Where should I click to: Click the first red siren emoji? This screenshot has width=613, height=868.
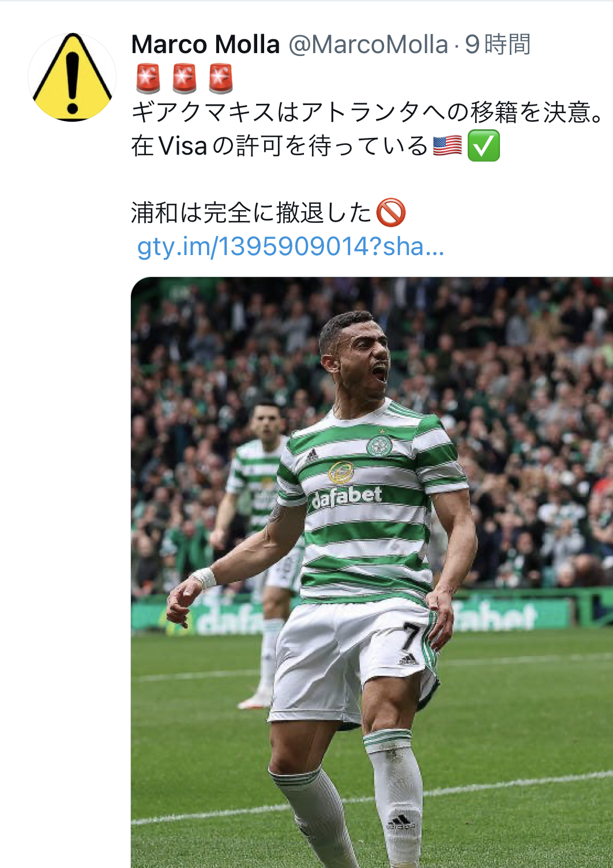pos(148,78)
